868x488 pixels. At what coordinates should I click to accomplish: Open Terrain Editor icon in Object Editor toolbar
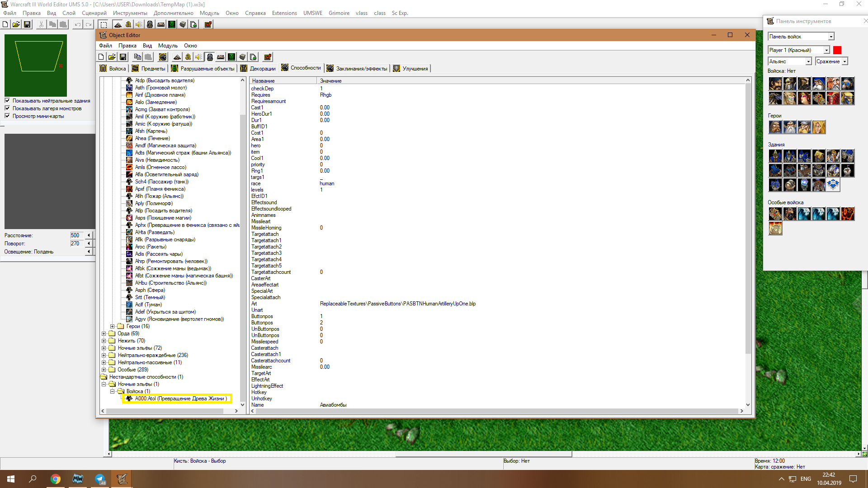click(177, 57)
